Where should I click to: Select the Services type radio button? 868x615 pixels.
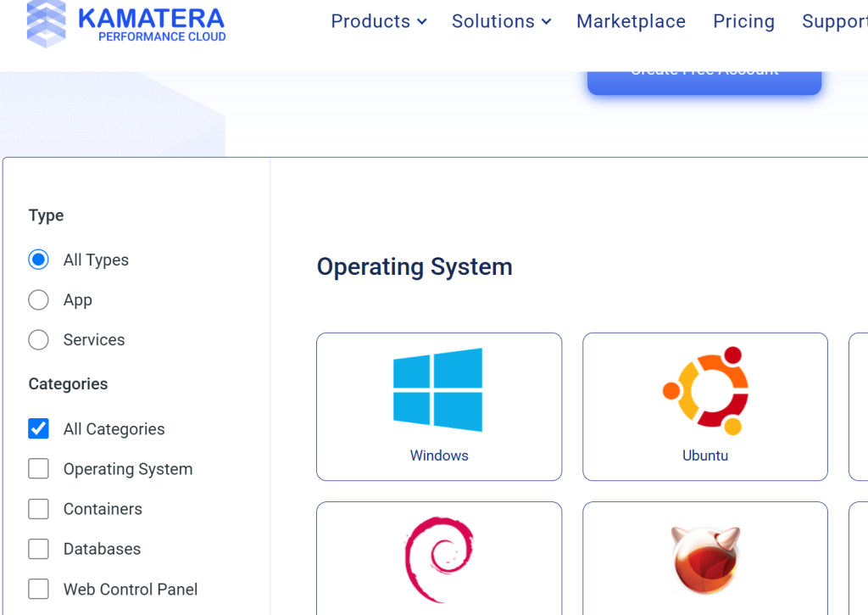[38, 339]
